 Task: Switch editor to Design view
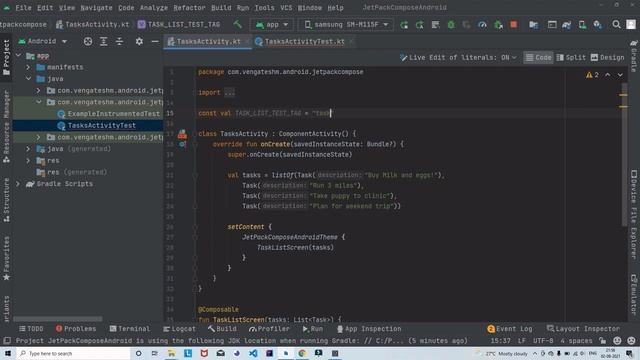(x=607, y=58)
